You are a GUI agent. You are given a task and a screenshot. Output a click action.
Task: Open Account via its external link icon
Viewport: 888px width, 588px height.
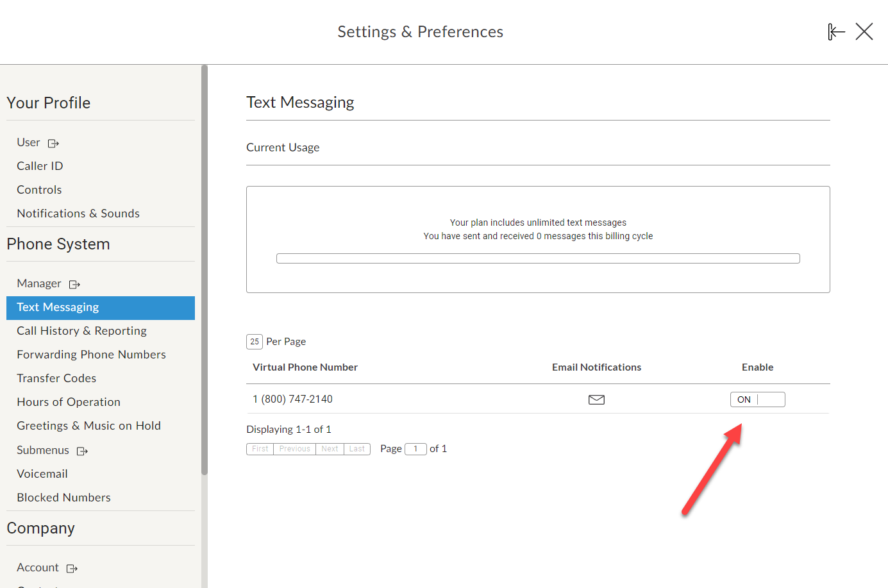point(72,568)
